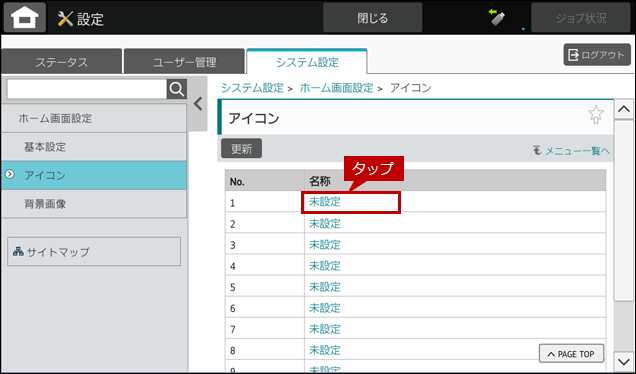This screenshot has height=374, width=636.
Task: Click the 更新 button
Action: coord(241,149)
